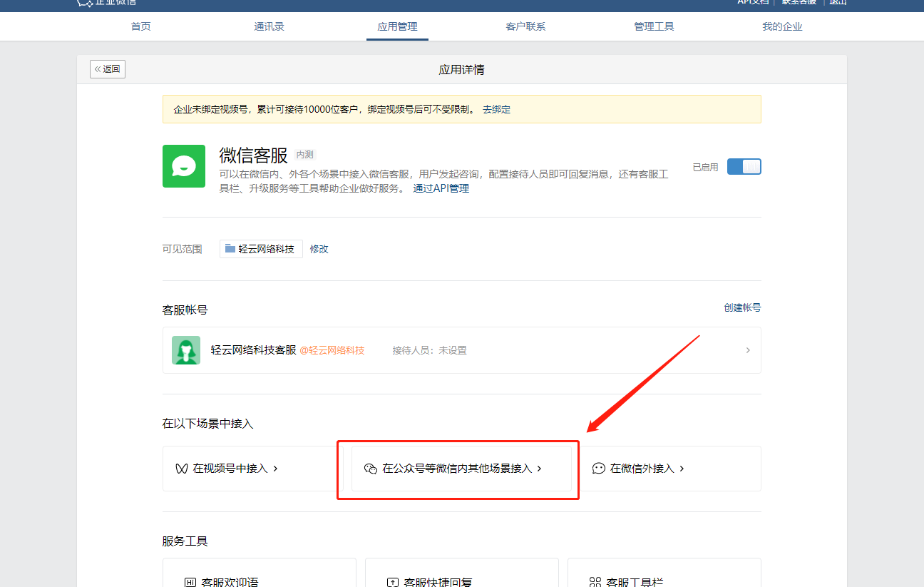The width and height of the screenshot is (924, 587).
Task: Open 我的企业 tab
Action: point(782,27)
